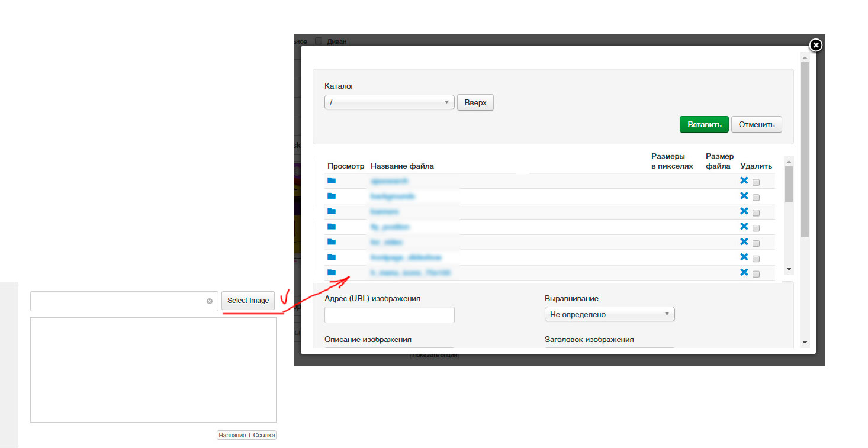This screenshot has width=868, height=448.
Task: Click the blue X delete icon in the sixth row
Action: [x=744, y=257]
